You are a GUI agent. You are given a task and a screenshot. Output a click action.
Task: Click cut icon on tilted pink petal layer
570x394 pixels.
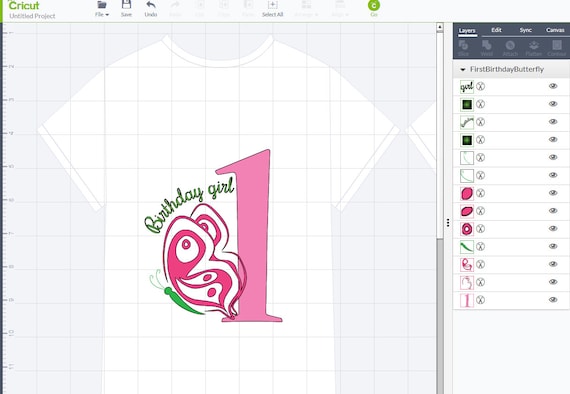click(x=481, y=211)
